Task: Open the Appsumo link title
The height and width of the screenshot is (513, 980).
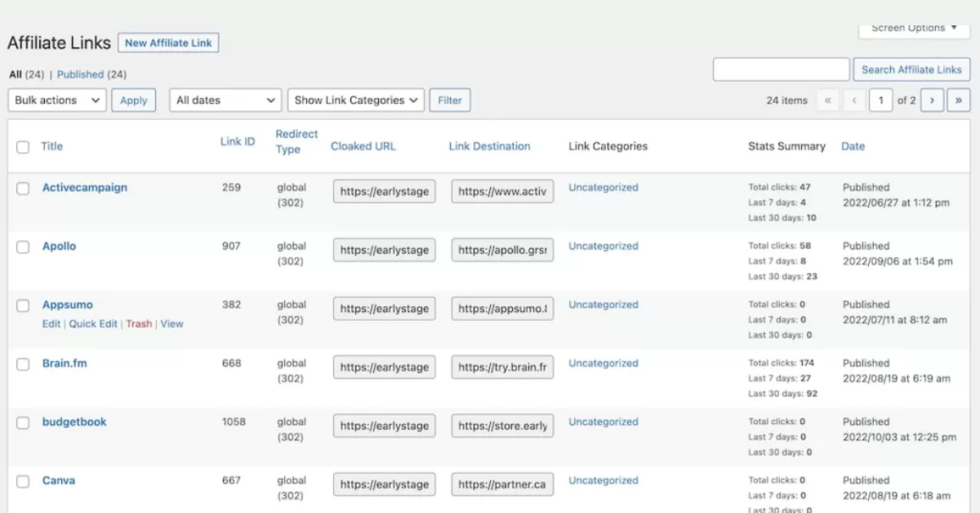Action: 68,305
